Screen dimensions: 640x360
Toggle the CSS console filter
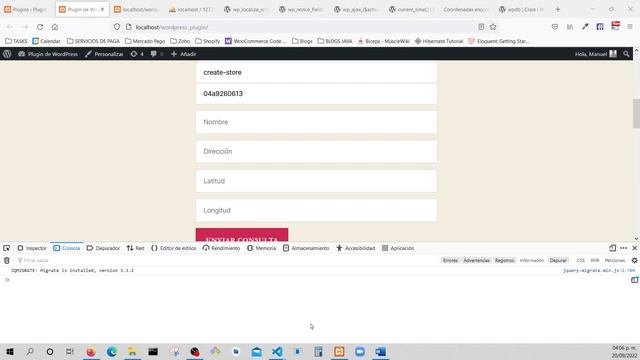click(x=581, y=260)
